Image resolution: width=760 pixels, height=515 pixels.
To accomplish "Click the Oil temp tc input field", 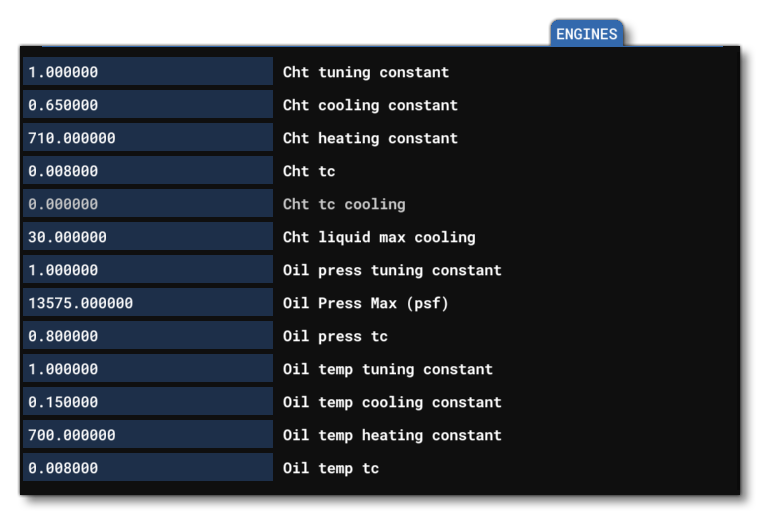I will click(147, 468).
